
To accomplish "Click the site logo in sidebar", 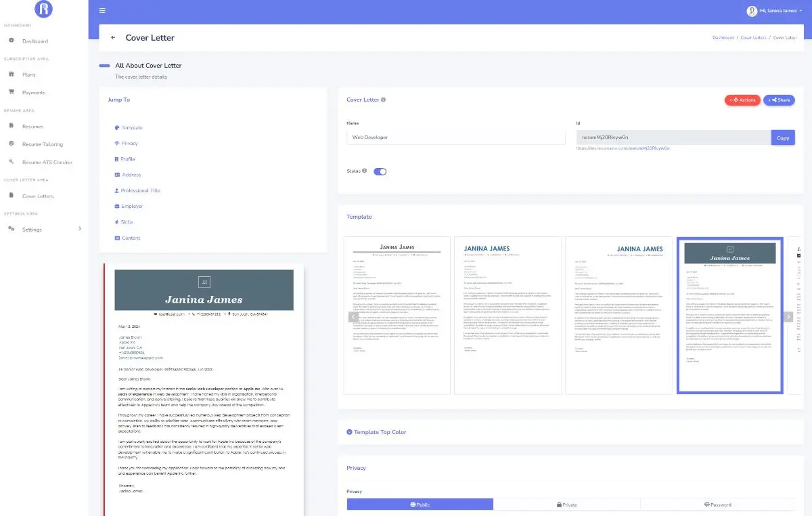I will [x=44, y=9].
